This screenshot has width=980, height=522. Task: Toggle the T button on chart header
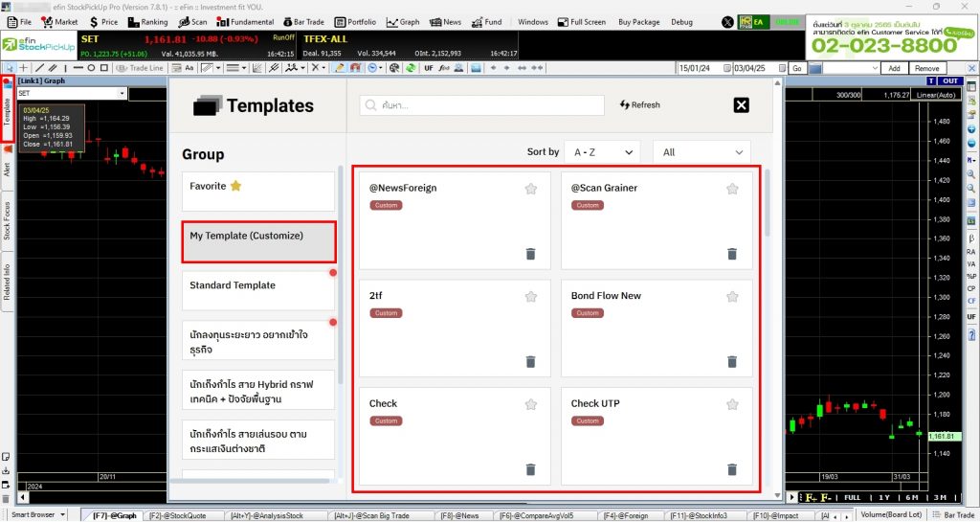(931, 81)
